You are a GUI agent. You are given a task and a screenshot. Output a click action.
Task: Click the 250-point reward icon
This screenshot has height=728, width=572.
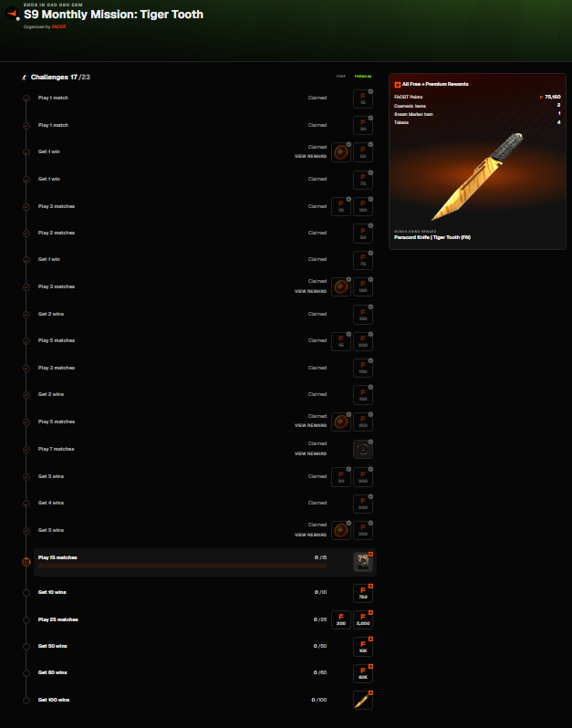pos(362,421)
